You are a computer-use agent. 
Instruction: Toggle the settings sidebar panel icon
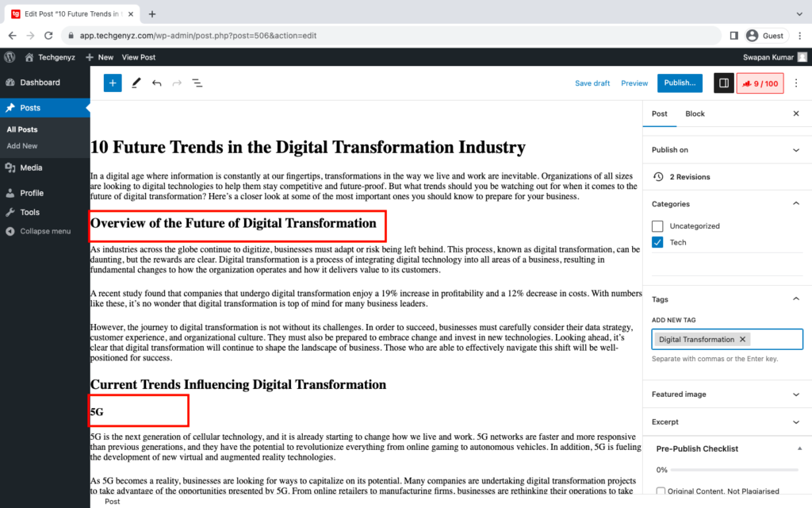click(724, 83)
